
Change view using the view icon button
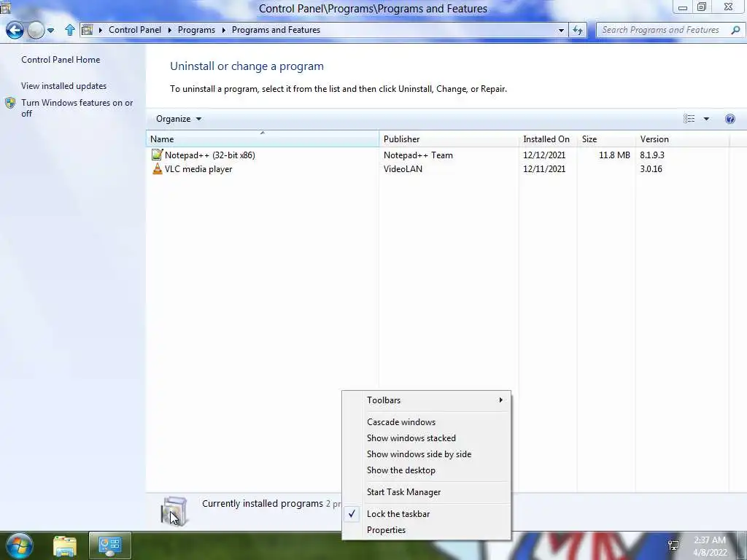click(689, 119)
